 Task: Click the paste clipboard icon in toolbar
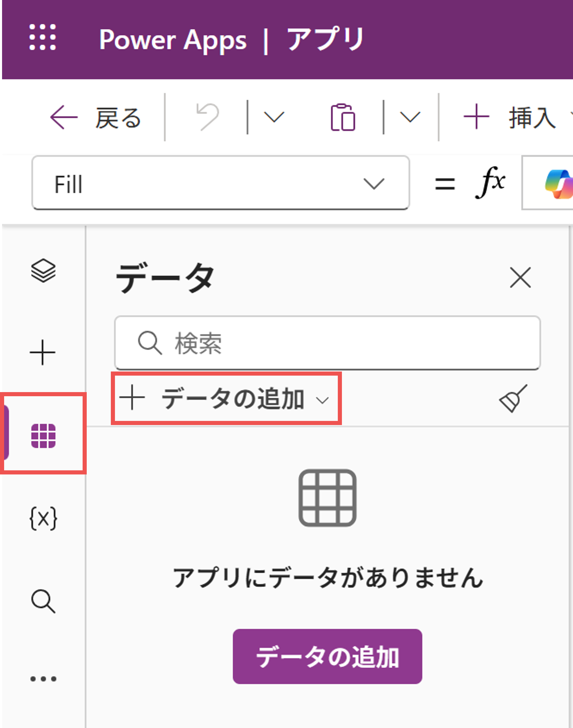(x=343, y=117)
